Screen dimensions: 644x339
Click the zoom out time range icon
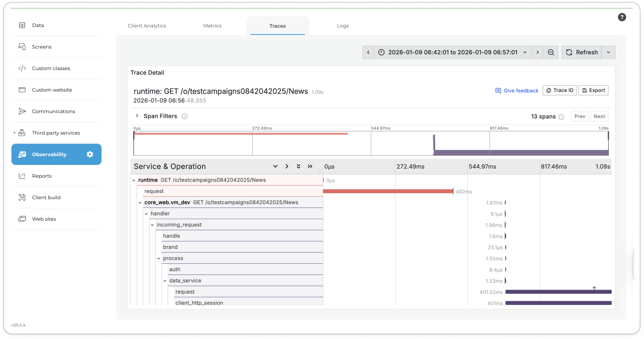tap(551, 52)
